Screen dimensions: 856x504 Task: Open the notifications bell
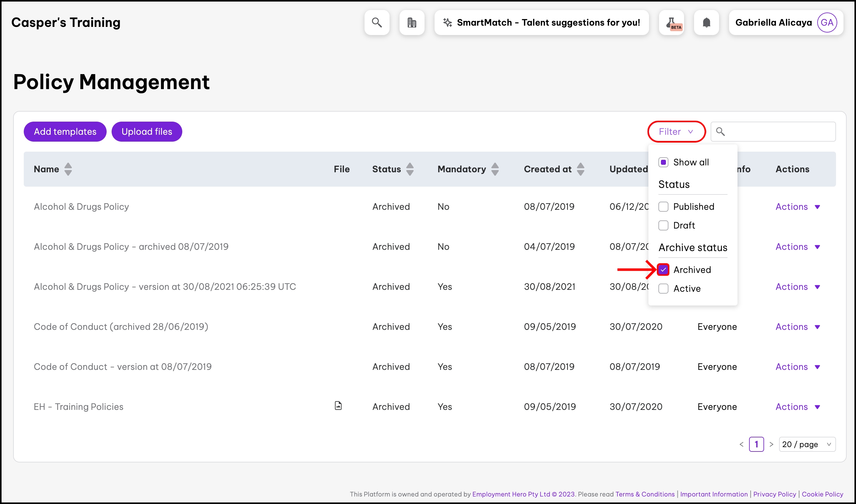[x=706, y=23]
